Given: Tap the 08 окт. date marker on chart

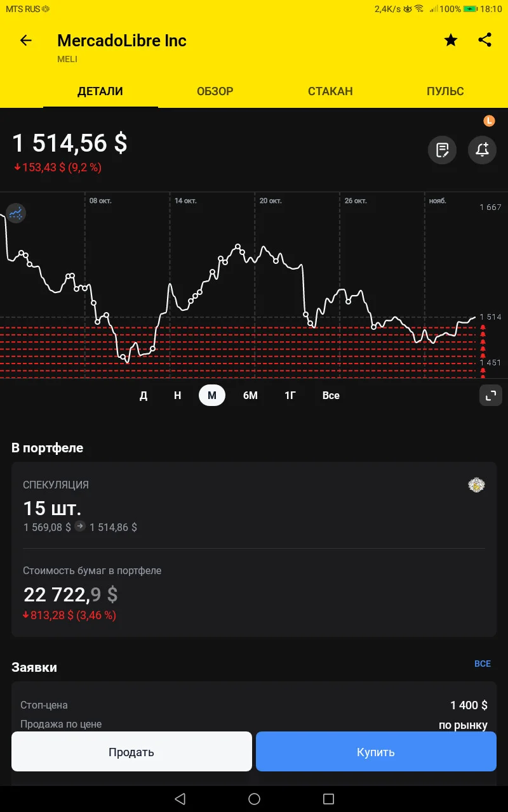Looking at the screenshot, I should click(100, 200).
